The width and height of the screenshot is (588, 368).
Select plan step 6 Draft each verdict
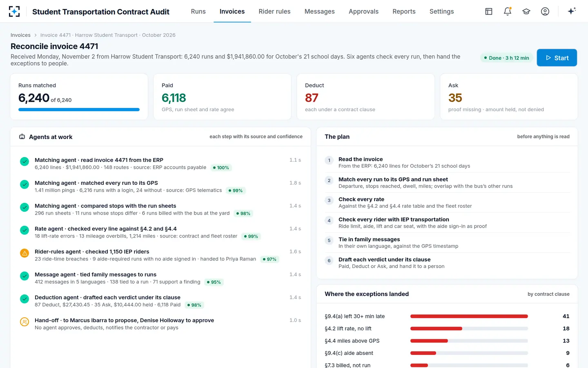(447, 263)
